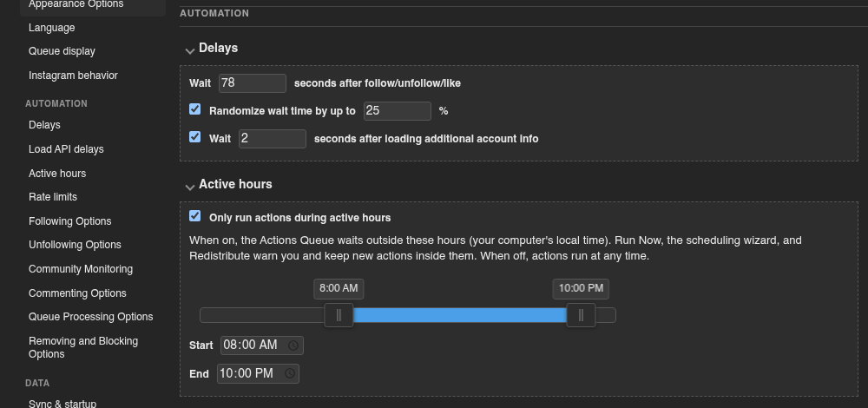Edit the wait seconds field showing 78
This screenshot has height=408, width=868.
(x=253, y=83)
